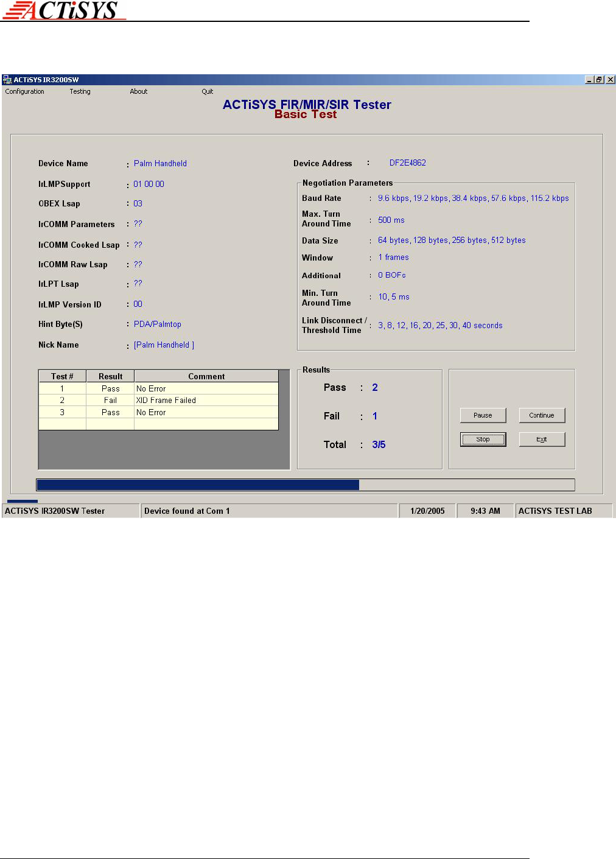Viewport: 616px width, 859px height.
Task: Click the Pass result in test row 3
Action: coord(110,412)
